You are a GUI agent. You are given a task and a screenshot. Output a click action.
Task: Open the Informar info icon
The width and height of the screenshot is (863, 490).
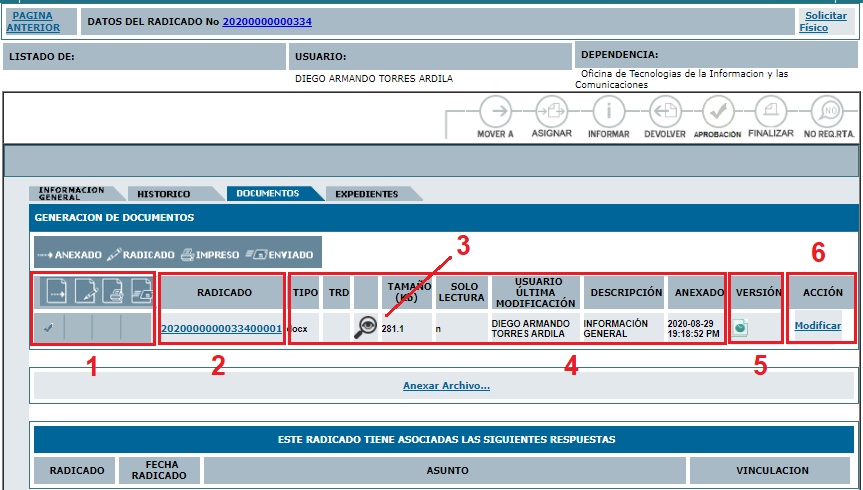(x=608, y=111)
